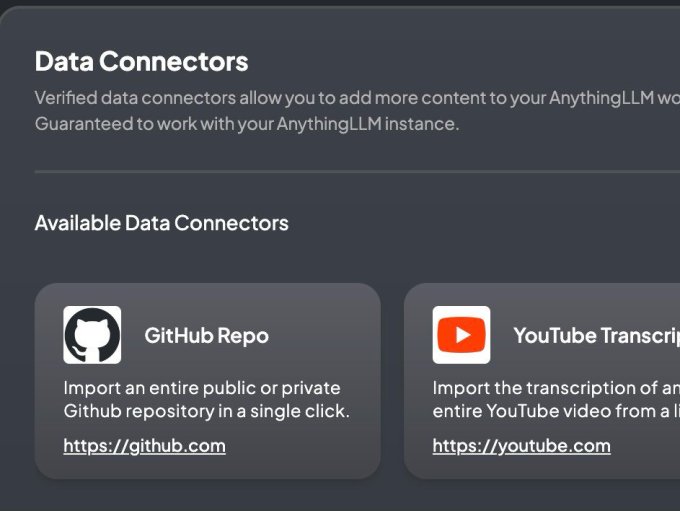Screen dimensions: 680x511
Task: Click the gap between the two connector cards
Action: click(x=392, y=380)
